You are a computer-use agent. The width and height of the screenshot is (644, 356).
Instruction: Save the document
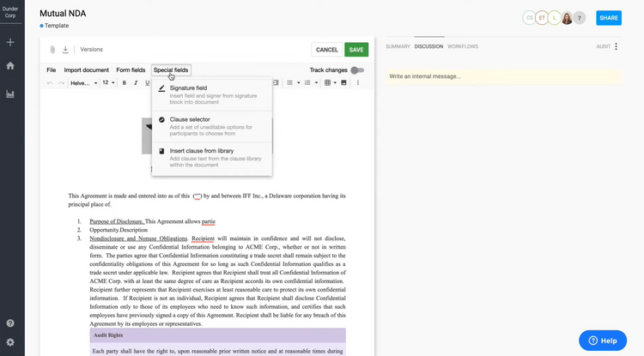point(356,50)
